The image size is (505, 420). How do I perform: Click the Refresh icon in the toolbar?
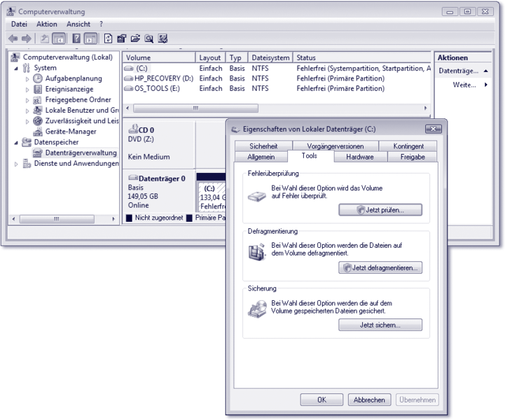click(x=108, y=39)
